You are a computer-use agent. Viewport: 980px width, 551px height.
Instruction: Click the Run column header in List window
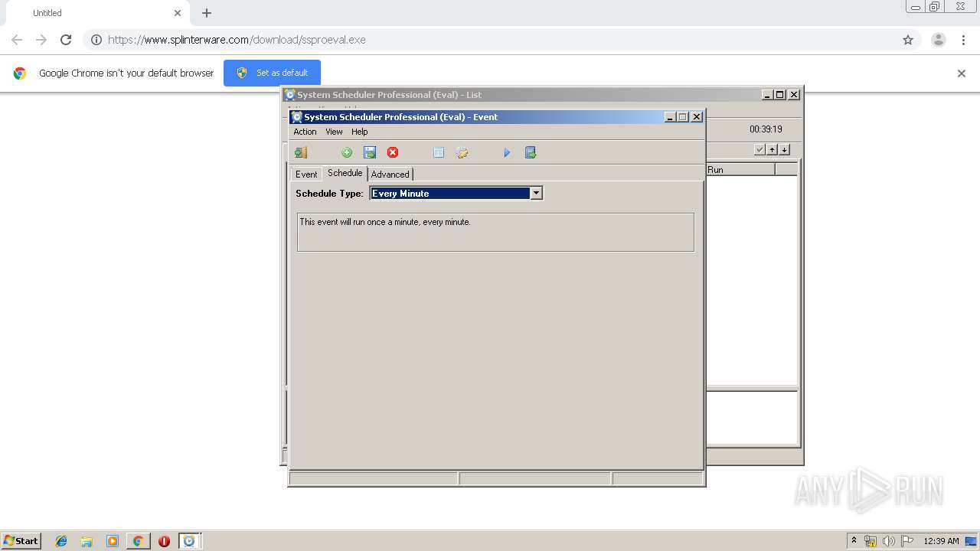[740, 170]
